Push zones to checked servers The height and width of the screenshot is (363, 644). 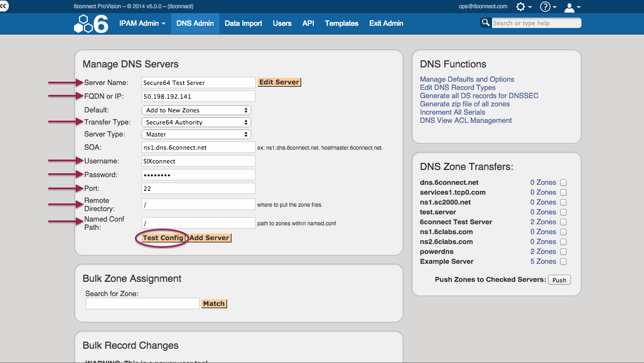[x=560, y=280]
